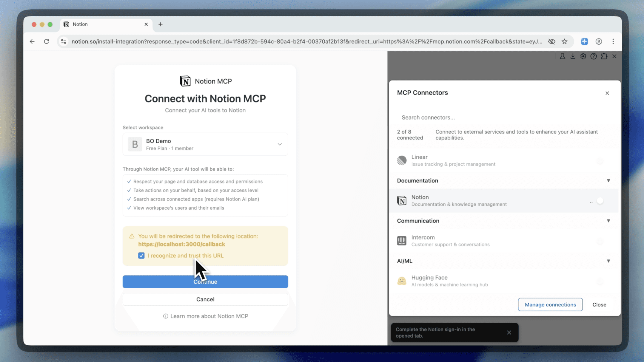Click the puzzle piece icon in side panel

pyautogui.click(x=604, y=56)
